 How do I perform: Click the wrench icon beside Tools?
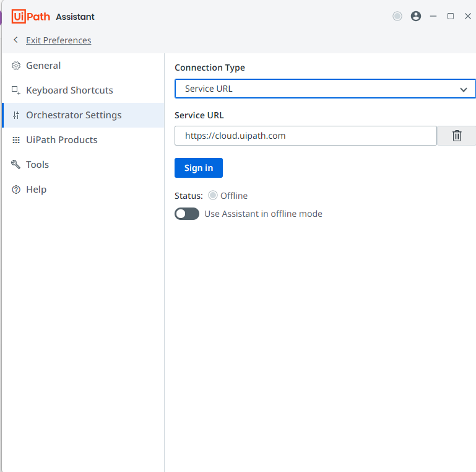(16, 165)
